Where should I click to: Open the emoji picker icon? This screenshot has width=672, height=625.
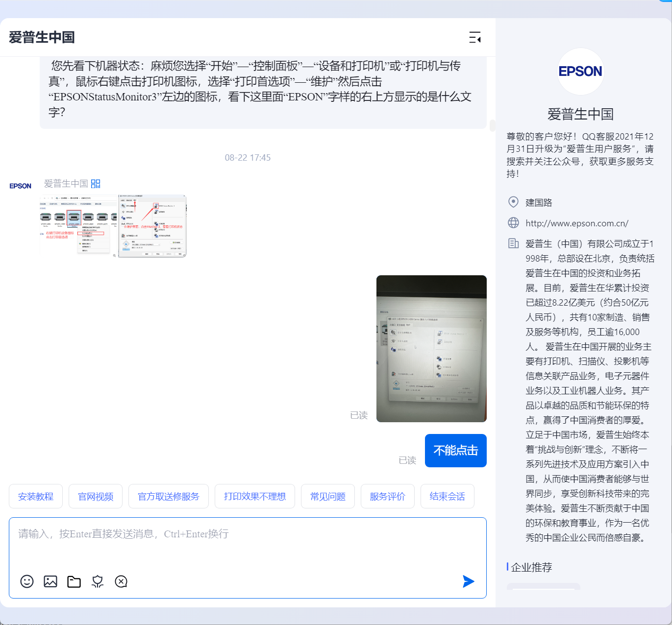pos(27,581)
